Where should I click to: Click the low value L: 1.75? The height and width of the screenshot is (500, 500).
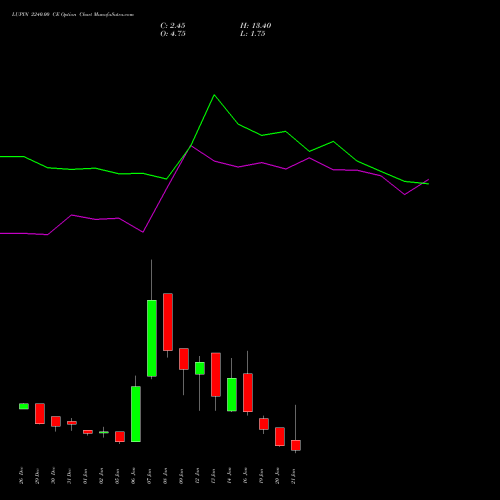(252, 34)
